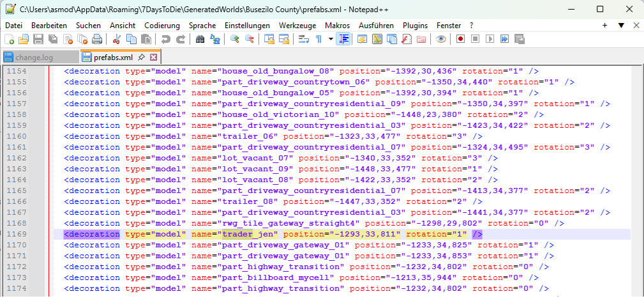Click the New file toolbar icon
Screen dimensions: 644x303
[9, 39]
